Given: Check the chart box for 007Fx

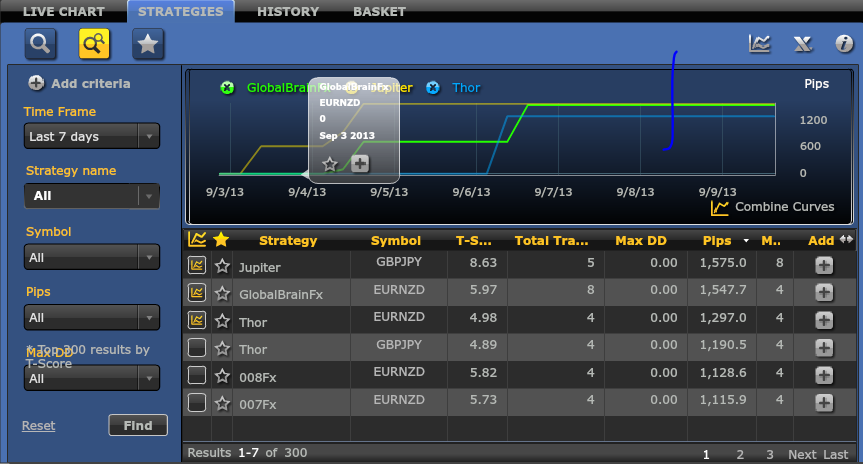Looking at the screenshot, I should [x=197, y=402].
